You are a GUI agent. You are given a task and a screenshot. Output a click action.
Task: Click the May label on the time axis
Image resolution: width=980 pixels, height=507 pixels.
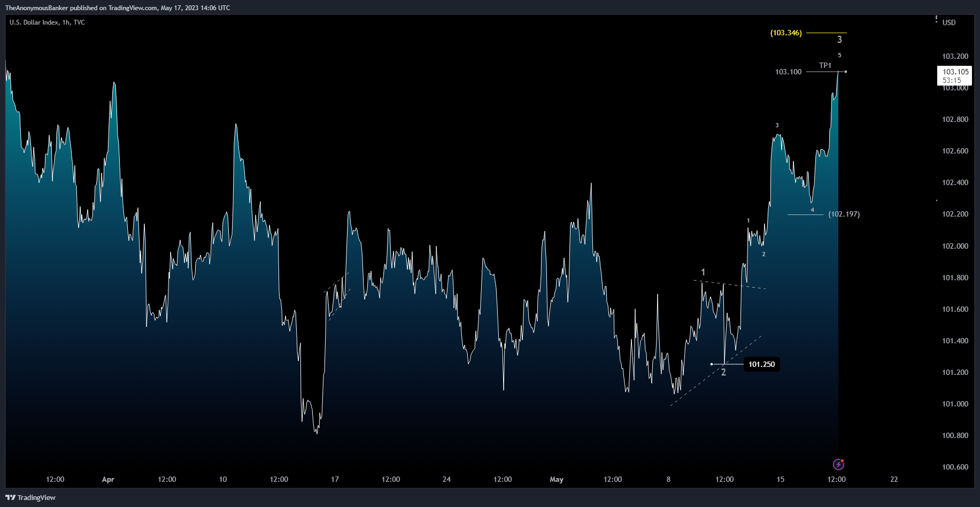557,479
